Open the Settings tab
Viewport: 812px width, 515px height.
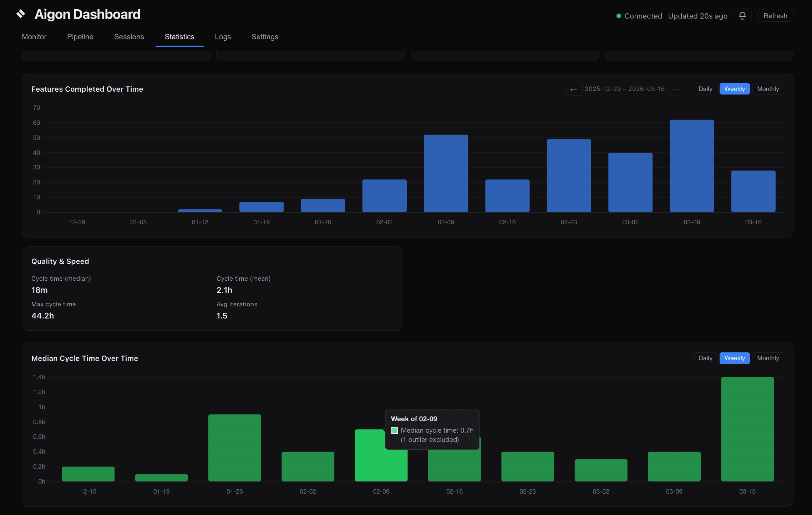[265, 37]
